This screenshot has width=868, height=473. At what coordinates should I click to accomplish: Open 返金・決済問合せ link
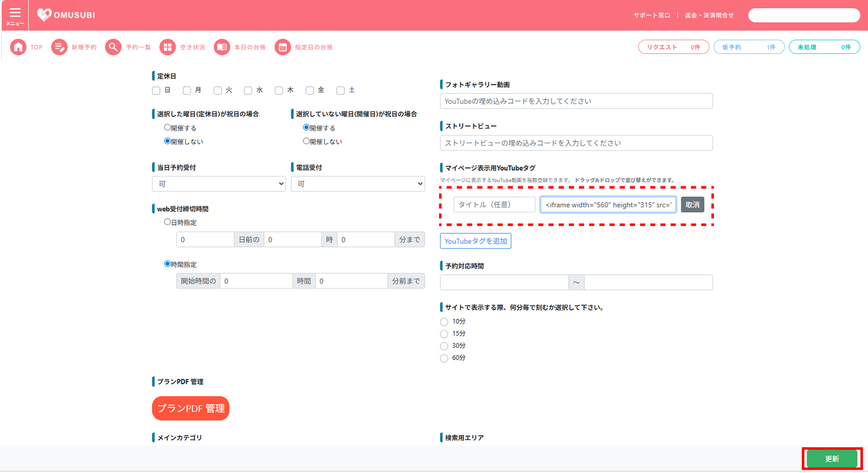pos(709,15)
